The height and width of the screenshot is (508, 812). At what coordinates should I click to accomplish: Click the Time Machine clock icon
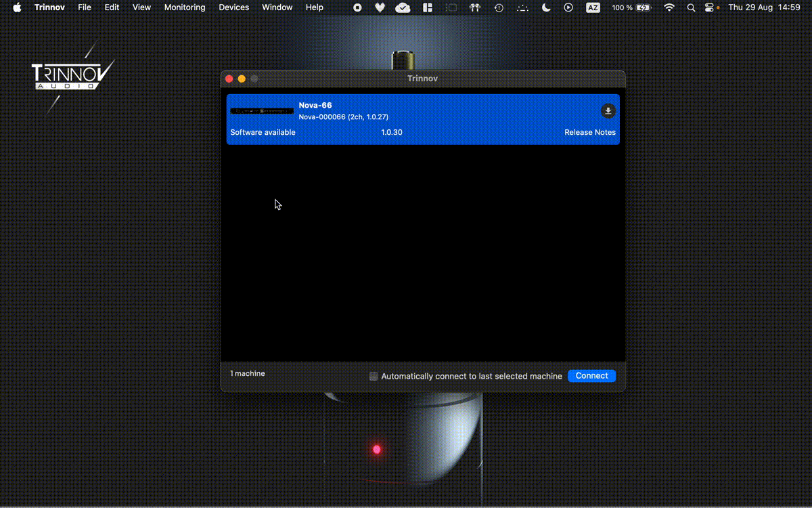coord(499,7)
